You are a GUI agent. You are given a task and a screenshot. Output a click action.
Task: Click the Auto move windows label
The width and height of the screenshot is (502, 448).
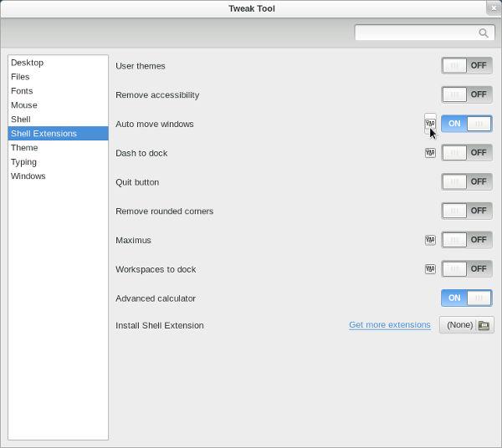pyautogui.click(x=154, y=124)
